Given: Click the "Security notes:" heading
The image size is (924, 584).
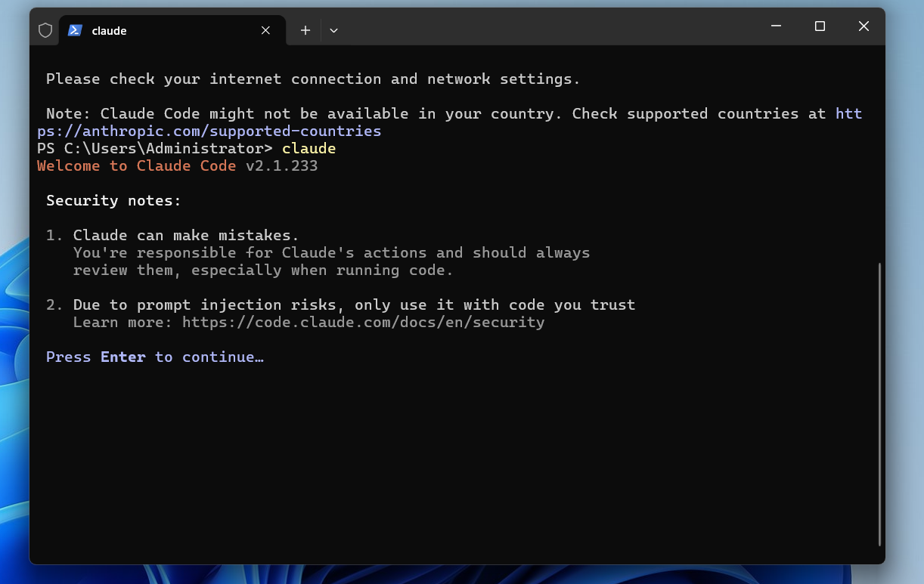Looking at the screenshot, I should click(x=114, y=200).
